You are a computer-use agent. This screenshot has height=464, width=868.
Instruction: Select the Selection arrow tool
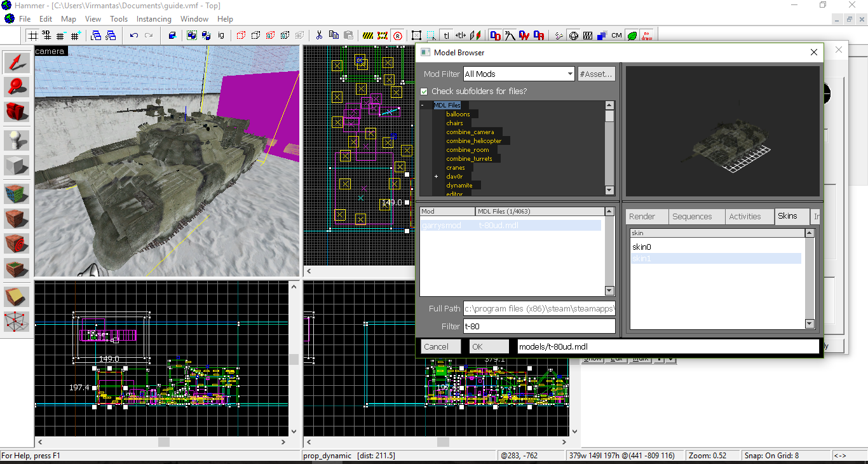pos(17,62)
